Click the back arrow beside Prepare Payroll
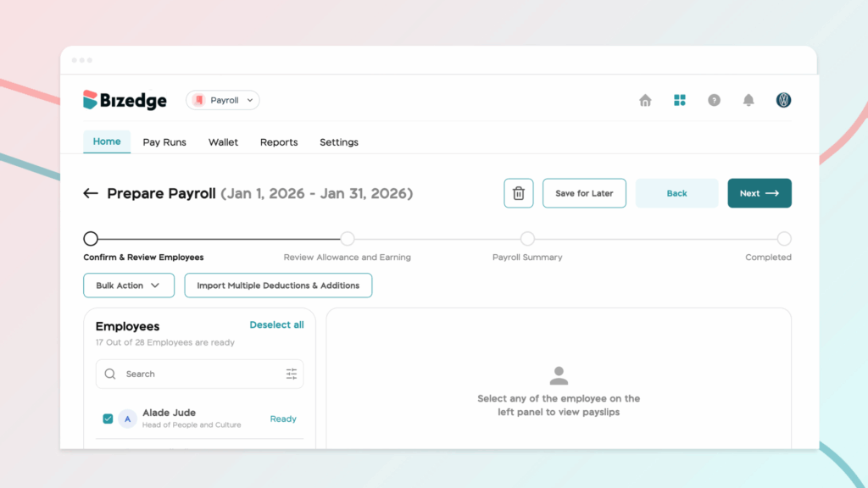The width and height of the screenshot is (868, 488). 91,193
